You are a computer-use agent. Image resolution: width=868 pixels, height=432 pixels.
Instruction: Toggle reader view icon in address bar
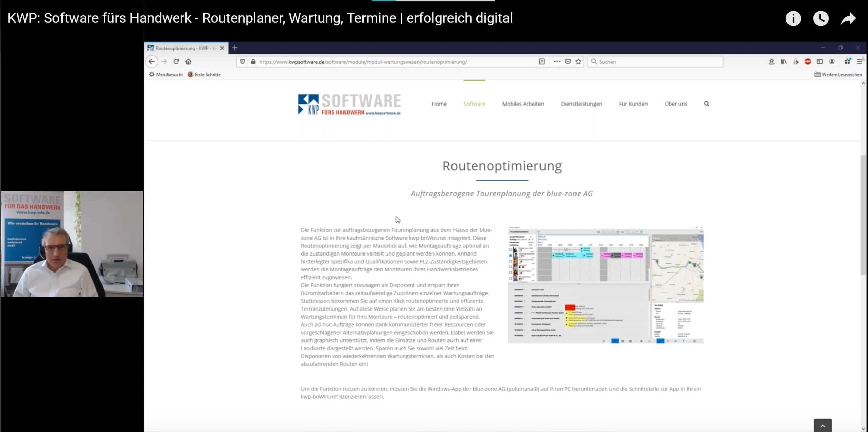point(542,61)
